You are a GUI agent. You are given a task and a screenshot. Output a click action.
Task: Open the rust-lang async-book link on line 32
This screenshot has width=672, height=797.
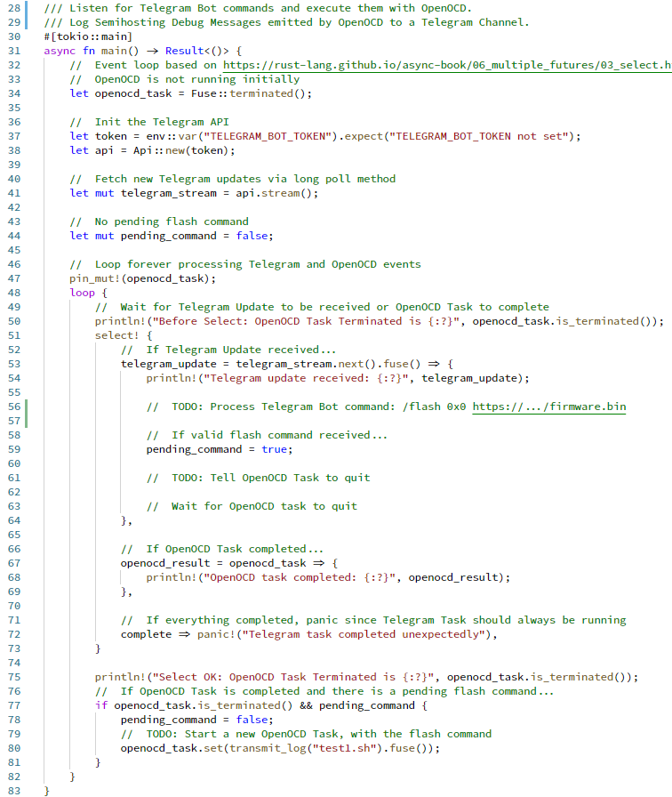pyautogui.click(x=447, y=65)
